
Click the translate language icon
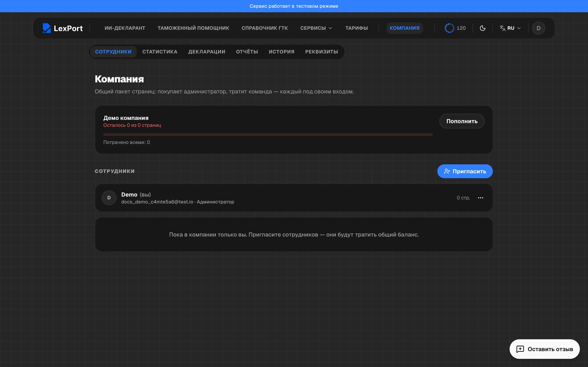click(x=502, y=28)
